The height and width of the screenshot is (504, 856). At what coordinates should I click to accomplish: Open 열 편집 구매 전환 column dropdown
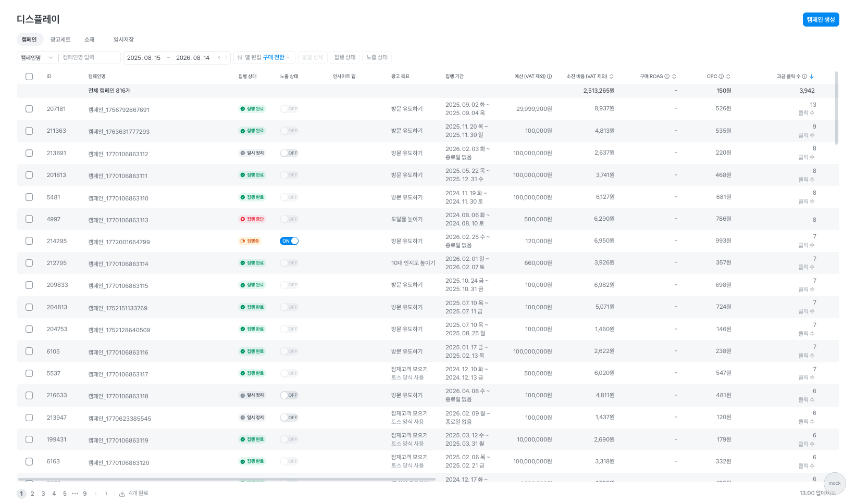[264, 57]
